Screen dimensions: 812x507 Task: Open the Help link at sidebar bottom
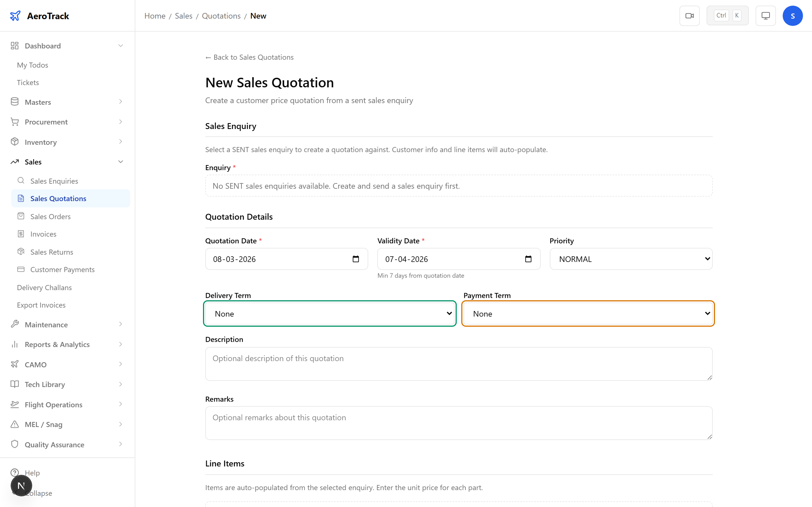pyautogui.click(x=32, y=472)
